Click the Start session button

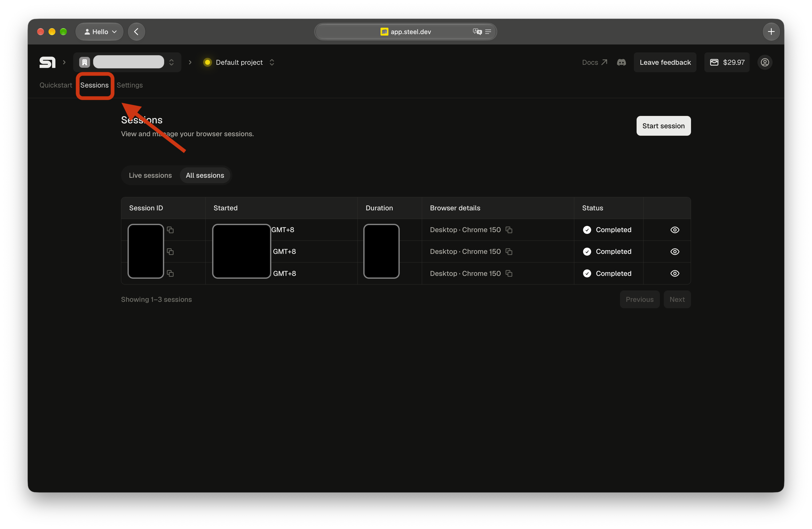tap(663, 126)
